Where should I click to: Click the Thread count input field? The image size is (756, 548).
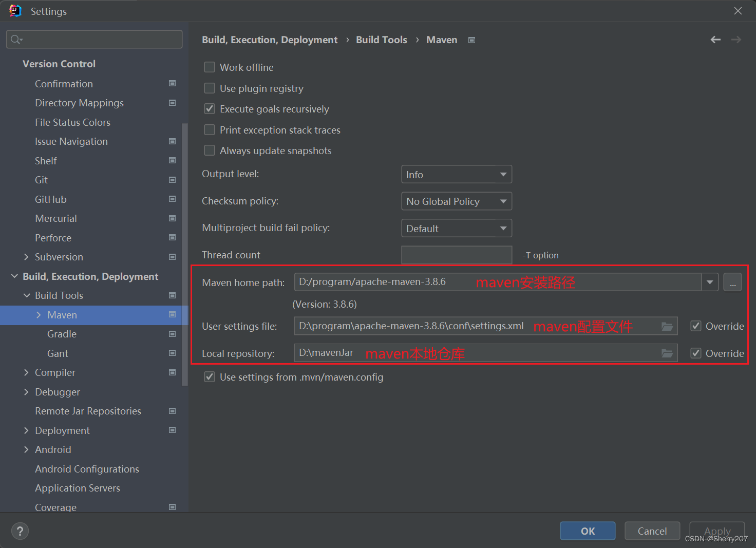click(457, 255)
